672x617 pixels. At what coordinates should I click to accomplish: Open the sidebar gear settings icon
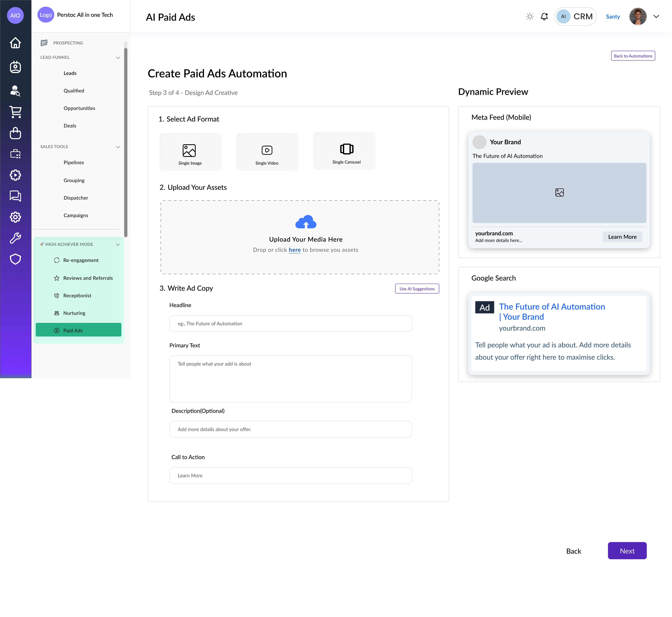[x=15, y=217]
